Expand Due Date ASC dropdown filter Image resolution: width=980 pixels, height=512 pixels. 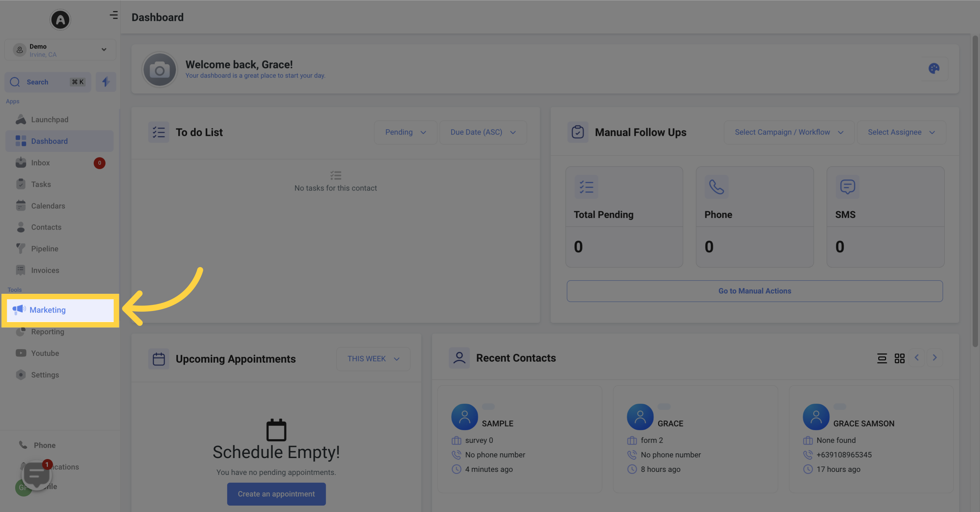pyautogui.click(x=482, y=132)
